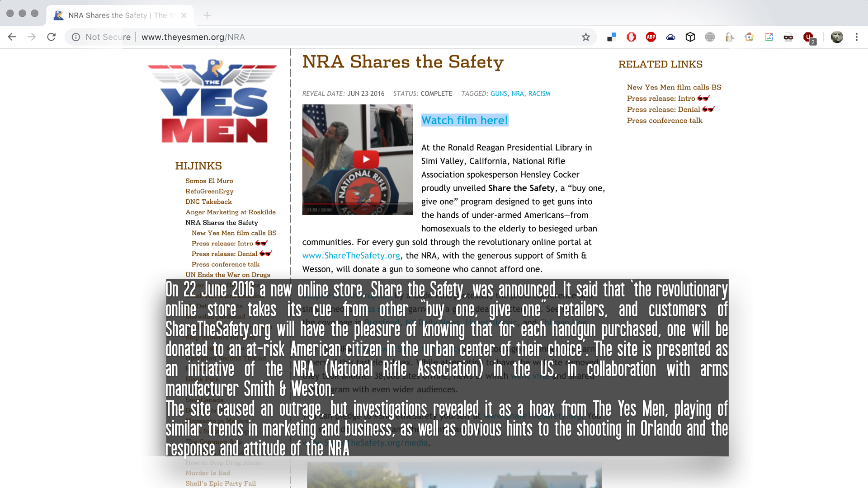Open sidebar New Yes Men film calls BS
The image size is (868, 488).
[234, 233]
